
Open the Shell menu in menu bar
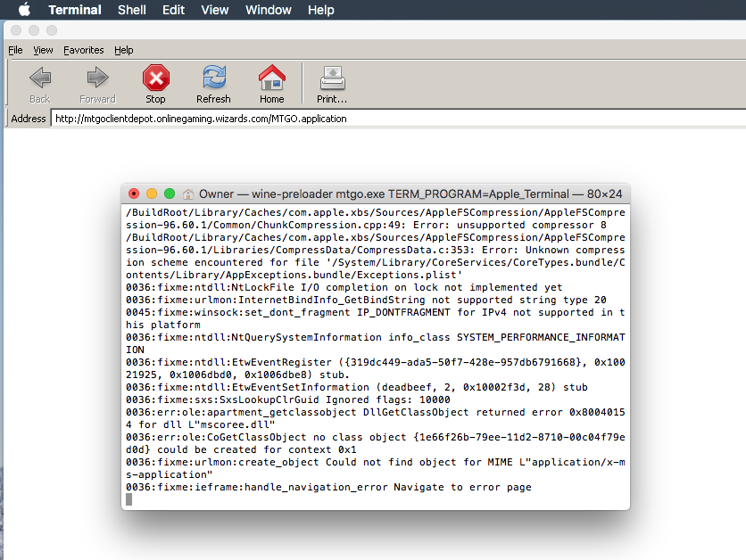pos(132,10)
